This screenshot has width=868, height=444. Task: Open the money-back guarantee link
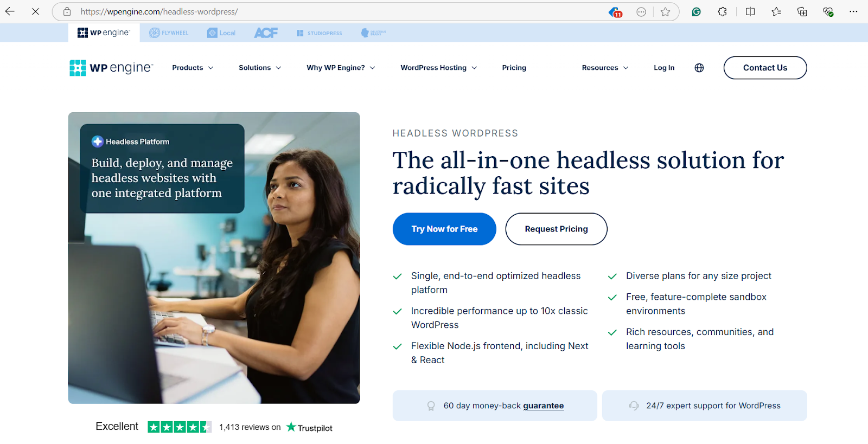pyautogui.click(x=543, y=406)
